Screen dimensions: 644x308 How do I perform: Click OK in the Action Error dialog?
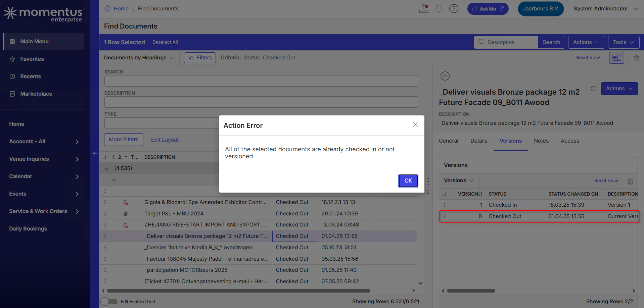[x=408, y=181]
